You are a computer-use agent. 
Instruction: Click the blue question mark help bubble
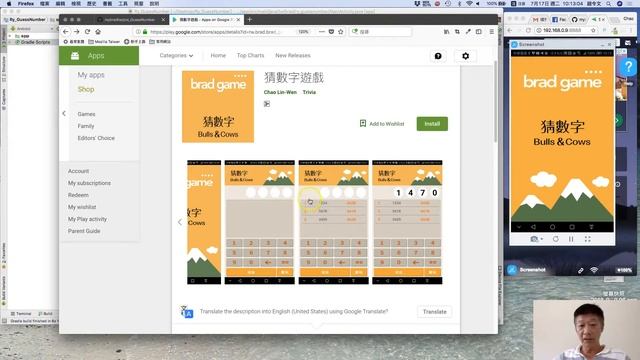click(x=629, y=67)
